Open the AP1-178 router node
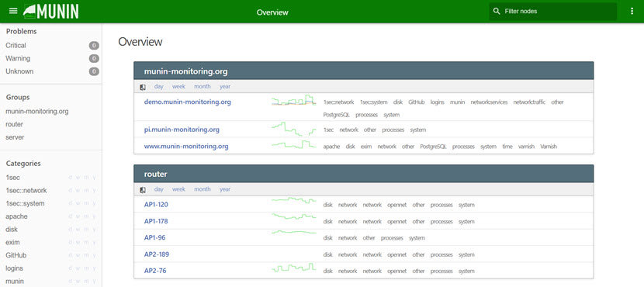 (156, 221)
